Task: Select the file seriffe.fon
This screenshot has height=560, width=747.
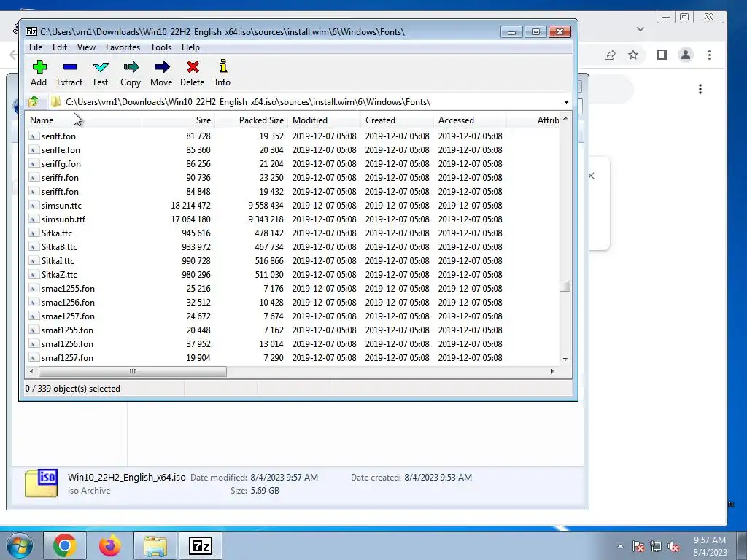Action: (61, 149)
